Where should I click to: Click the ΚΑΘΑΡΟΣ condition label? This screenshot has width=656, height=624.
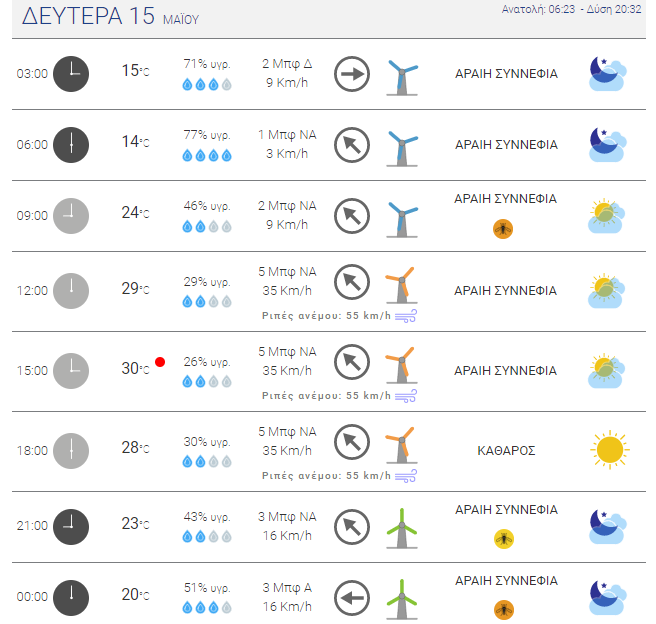pyautogui.click(x=506, y=450)
